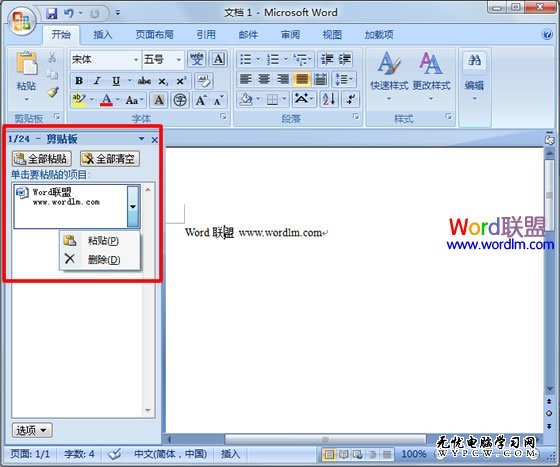Image resolution: width=560 pixels, height=467 pixels.
Task: Grow font size
Action: [x=201, y=100]
